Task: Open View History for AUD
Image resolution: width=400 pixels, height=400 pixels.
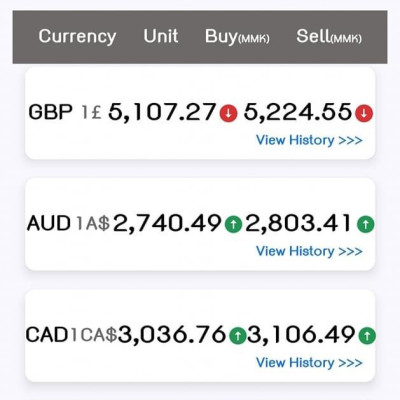Action: 309,251
